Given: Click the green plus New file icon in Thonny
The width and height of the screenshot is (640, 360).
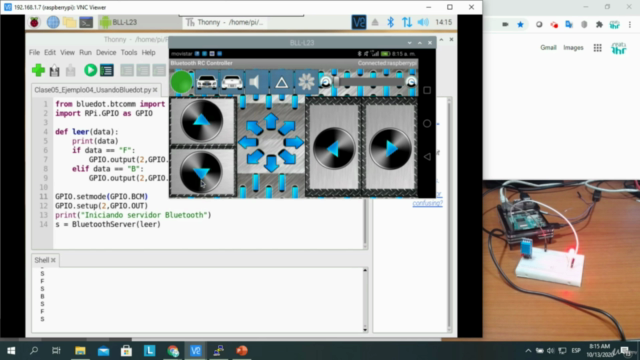Looking at the screenshot, I should pyautogui.click(x=38, y=70).
